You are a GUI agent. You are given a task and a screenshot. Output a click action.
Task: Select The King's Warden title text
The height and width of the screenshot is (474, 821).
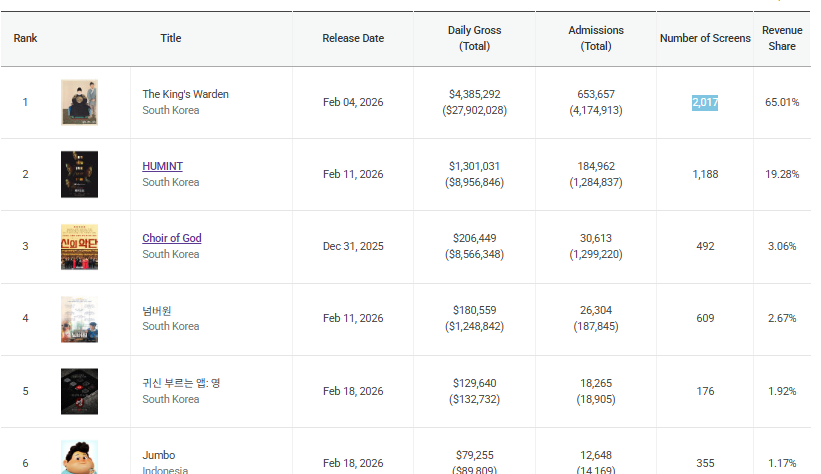point(185,94)
